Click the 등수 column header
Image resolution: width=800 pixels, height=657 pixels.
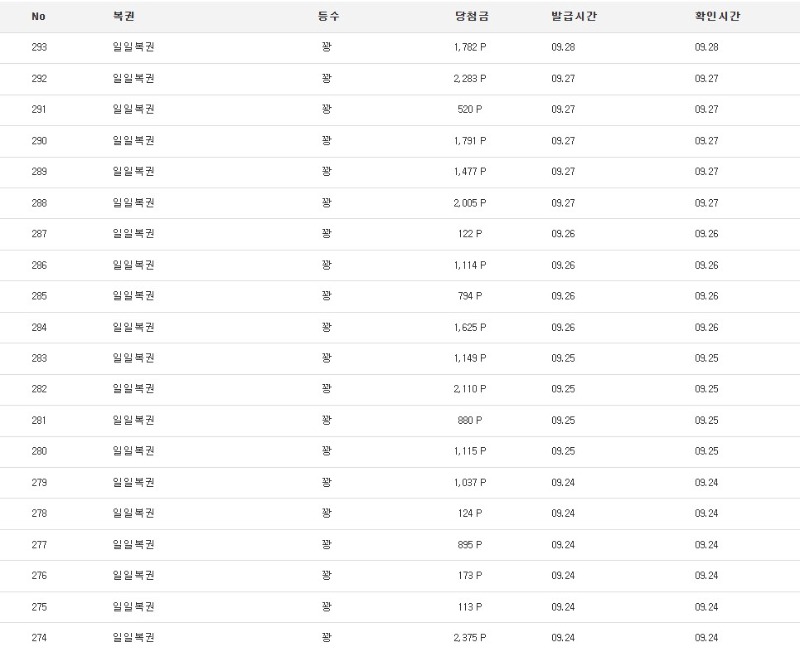[328, 16]
